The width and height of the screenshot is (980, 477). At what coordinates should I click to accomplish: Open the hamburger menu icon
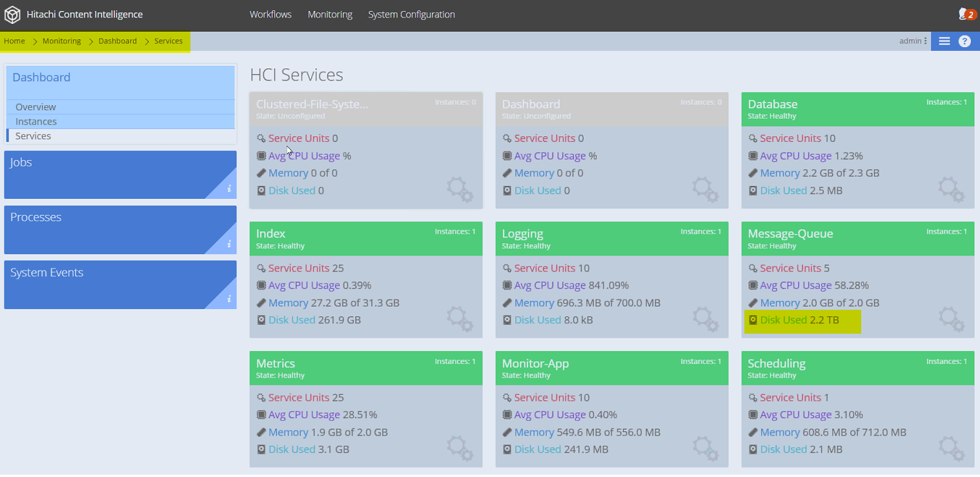coord(944,41)
